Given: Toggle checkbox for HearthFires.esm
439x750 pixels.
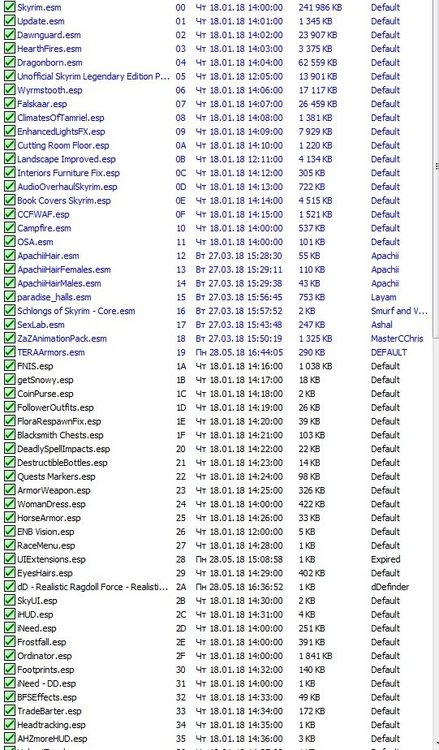Looking at the screenshot, I should (9, 49).
